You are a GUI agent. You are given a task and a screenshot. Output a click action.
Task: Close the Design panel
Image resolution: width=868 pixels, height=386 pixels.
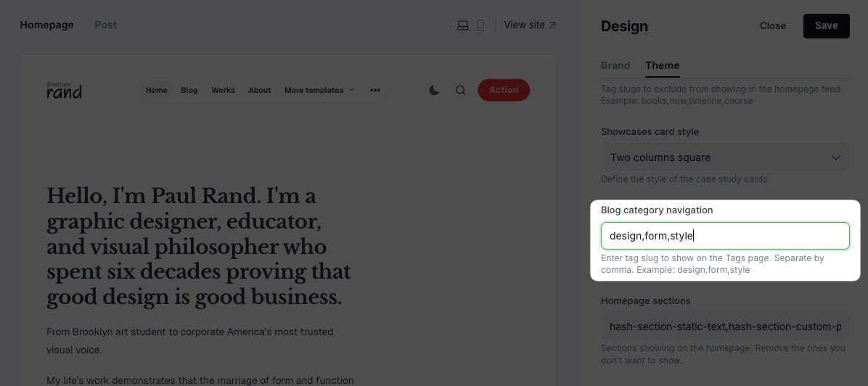pyautogui.click(x=772, y=25)
